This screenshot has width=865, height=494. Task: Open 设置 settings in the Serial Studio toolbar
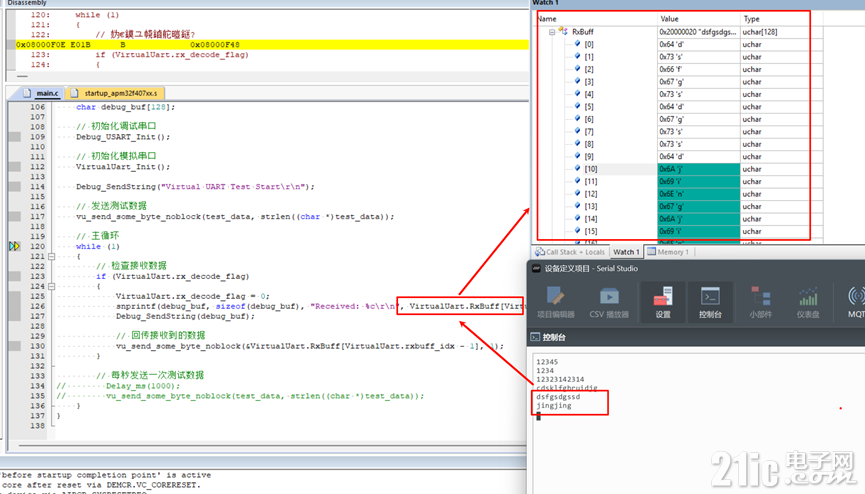(x=663, y=302)
